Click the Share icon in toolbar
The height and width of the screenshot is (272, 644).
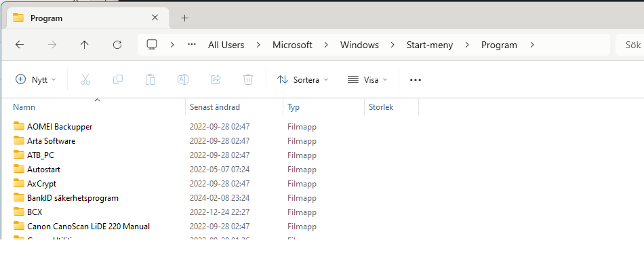(216, 80)
